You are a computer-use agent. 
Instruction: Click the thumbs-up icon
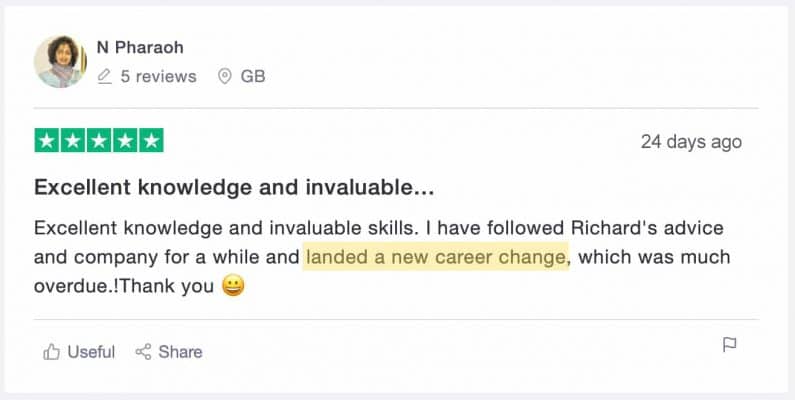[x=51, y=351]
